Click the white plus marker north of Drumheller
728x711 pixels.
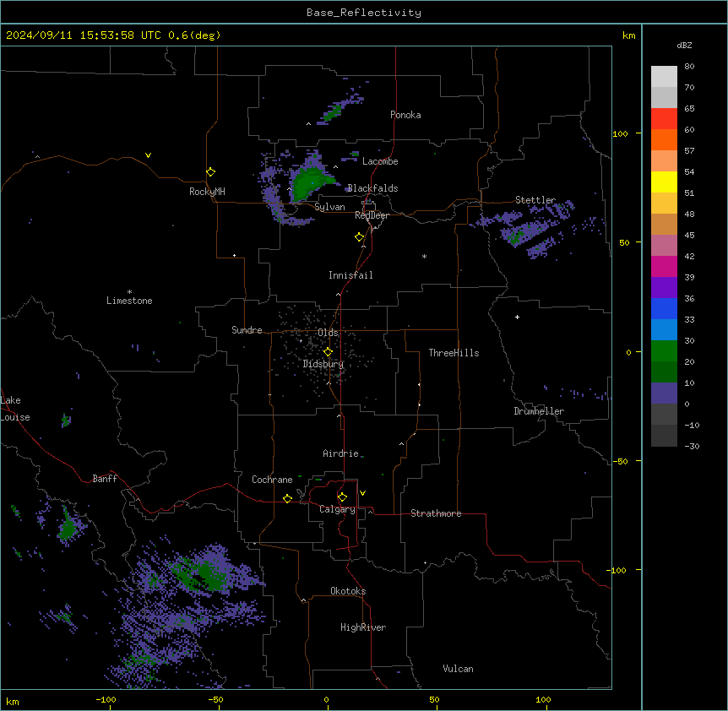click(x=517, y=317)
